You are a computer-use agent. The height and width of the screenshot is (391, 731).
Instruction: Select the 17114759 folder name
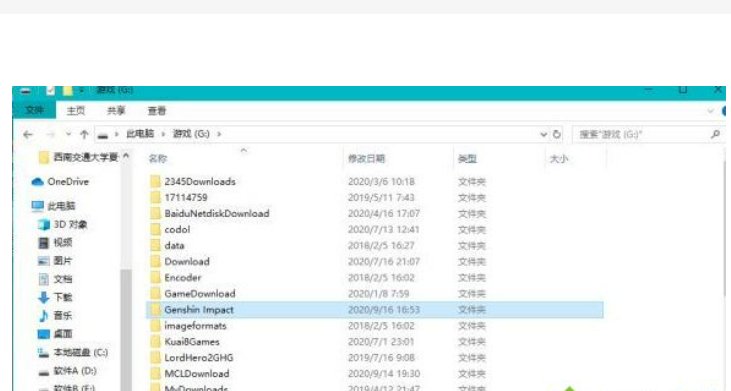coord(186,198)
